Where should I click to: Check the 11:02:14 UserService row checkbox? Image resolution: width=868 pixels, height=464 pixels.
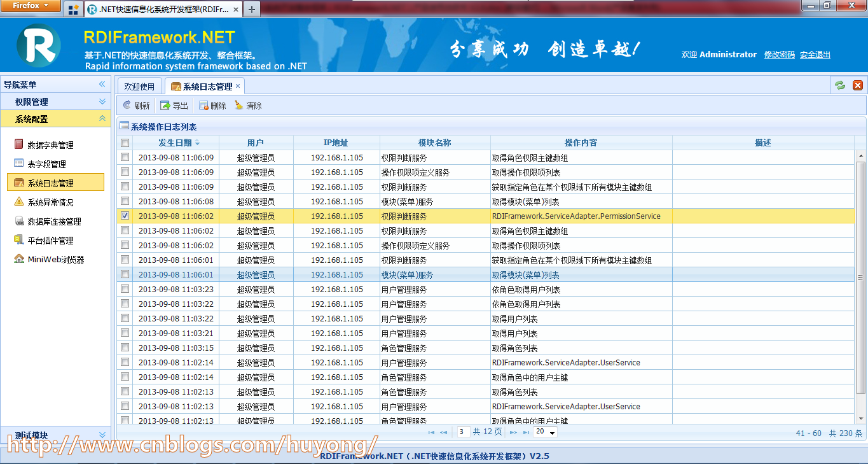point(125,362)
